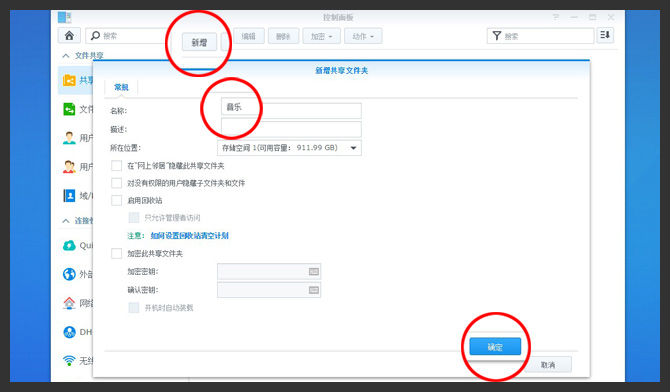Click the Home icon in Control Panel
This screenshot has width=670, height=392.
(69, 35)
